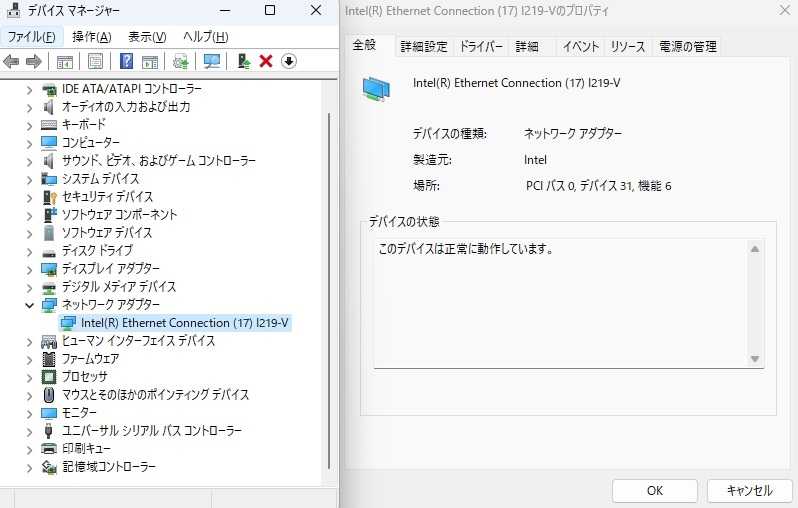Open the 操作(A) menu
The width and height of the screenshot is (798, 508).
click(92, 37)
